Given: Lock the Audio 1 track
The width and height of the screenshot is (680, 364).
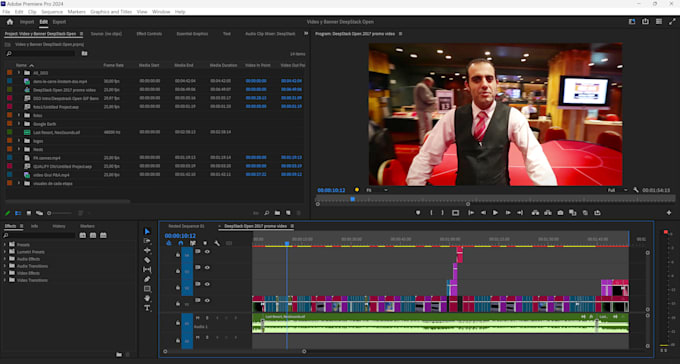Looking at the screenshot, I should pos(178,323).
